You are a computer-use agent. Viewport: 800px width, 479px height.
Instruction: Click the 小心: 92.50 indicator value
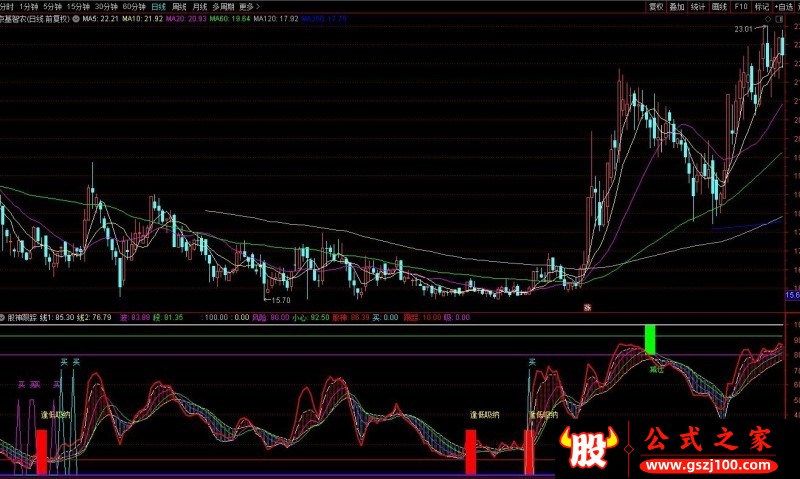pyautogui.click(x=310, y=317)
